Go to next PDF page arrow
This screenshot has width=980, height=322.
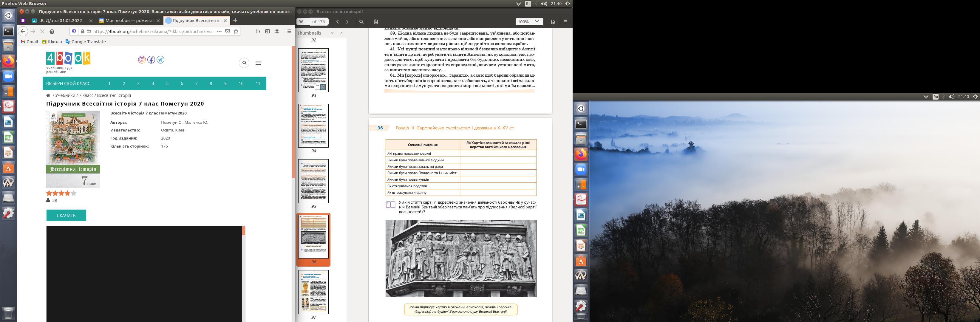pos(347,22)
